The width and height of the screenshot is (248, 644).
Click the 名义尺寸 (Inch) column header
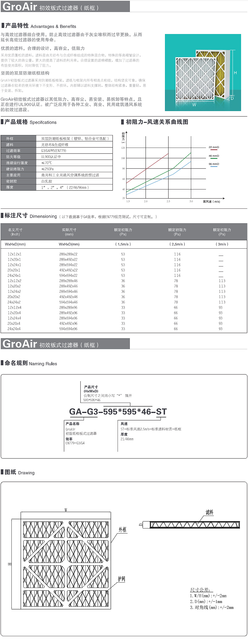[x=15, y=232]
